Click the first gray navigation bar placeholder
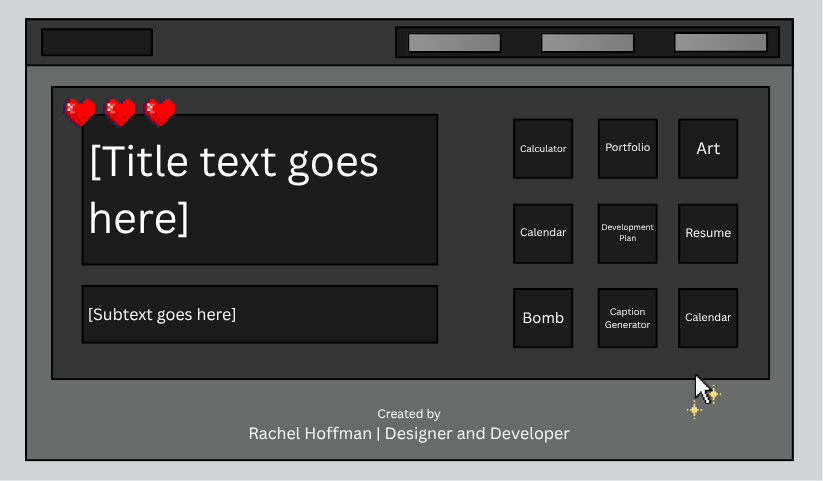 (454, 43)
